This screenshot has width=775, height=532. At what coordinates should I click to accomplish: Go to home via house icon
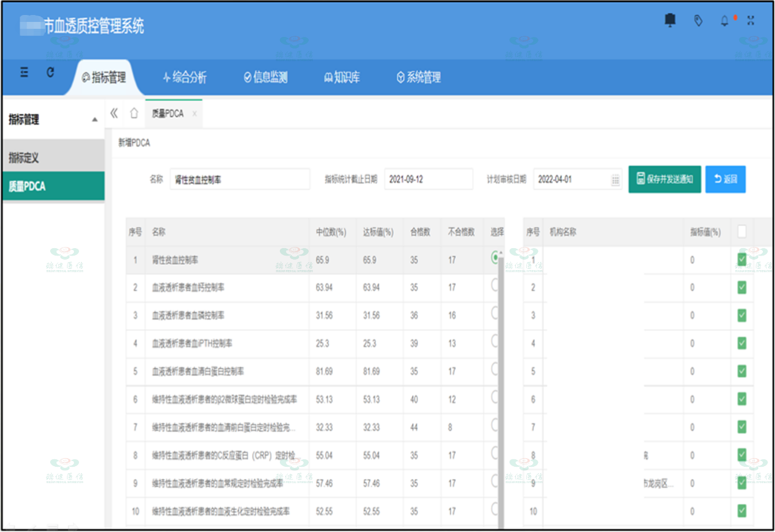tap(134, 113)
